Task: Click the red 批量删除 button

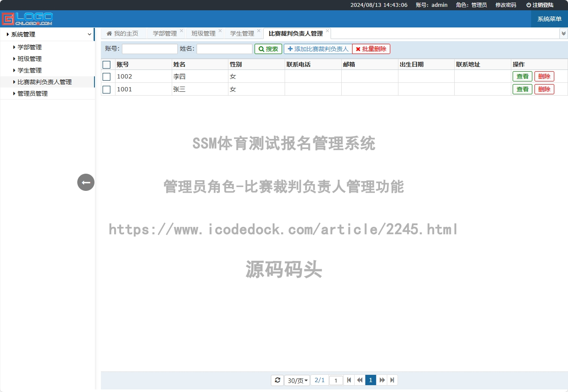Action: coord(371,49)
